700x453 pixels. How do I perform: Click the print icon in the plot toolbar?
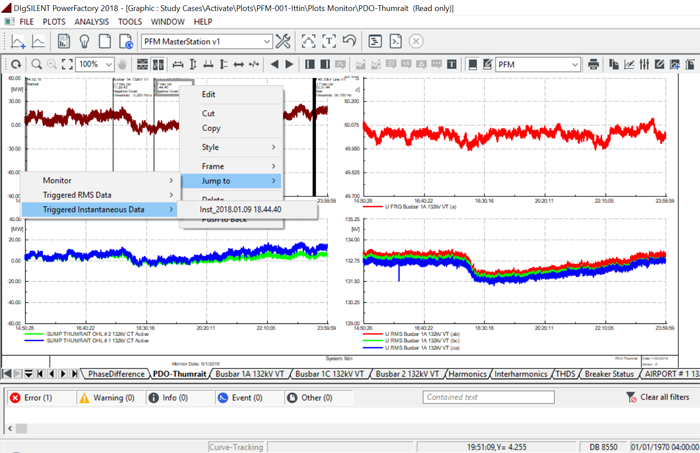click(594, 64)
